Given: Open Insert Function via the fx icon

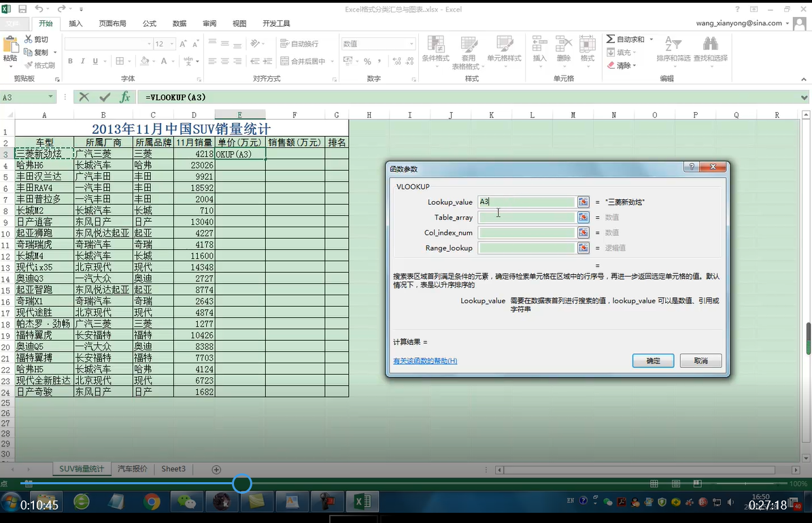Looking at the screenshot, I should click(125, 97).
